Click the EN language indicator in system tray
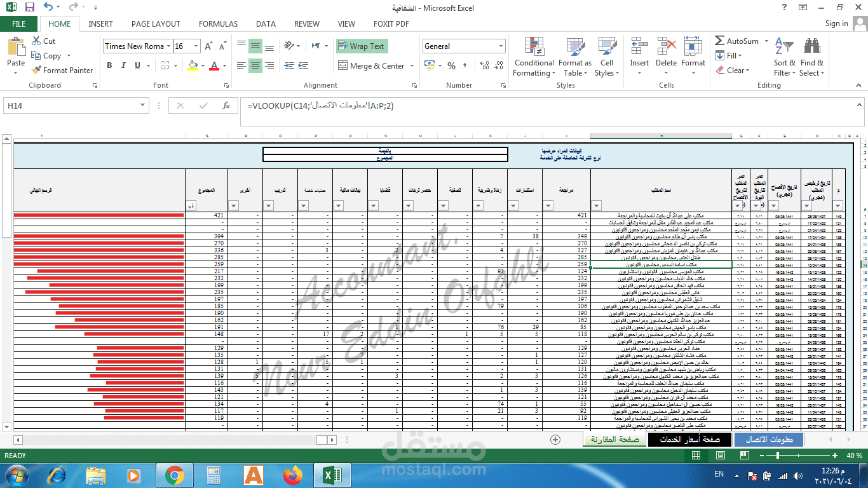Image resolution: width=868 pixels, height=488 pixels. [719, 474]
